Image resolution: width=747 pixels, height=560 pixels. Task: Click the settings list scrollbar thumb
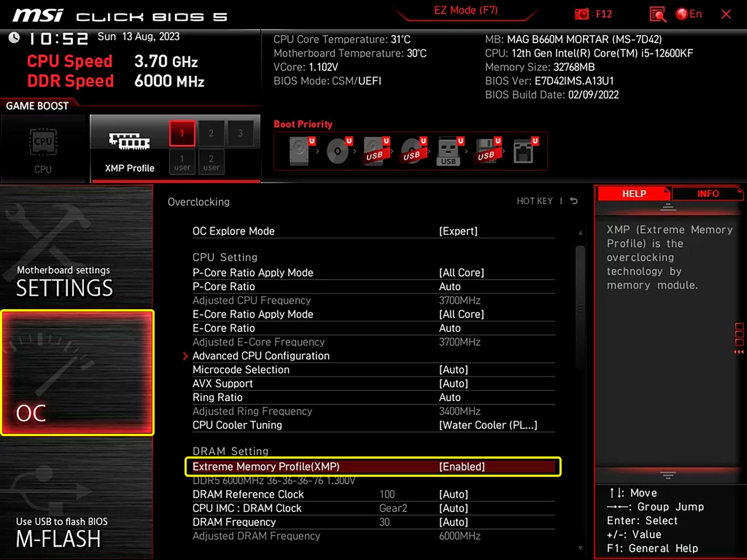coord(580,308)
